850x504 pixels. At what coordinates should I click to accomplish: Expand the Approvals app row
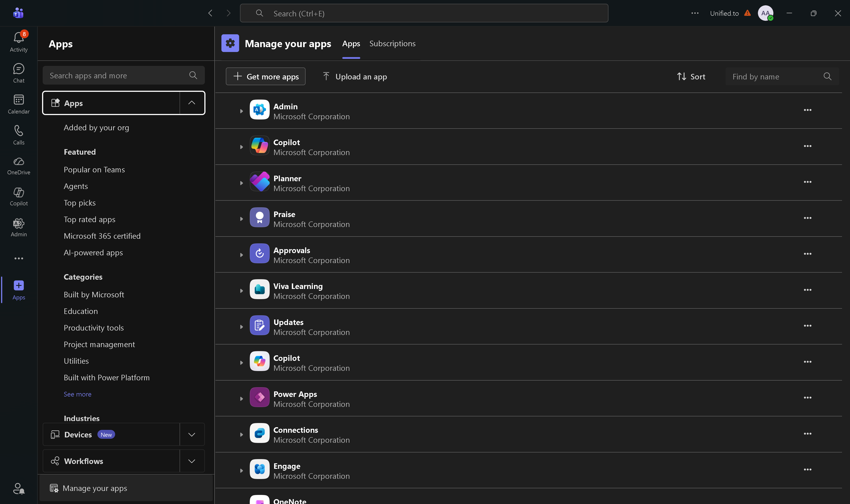pyautogui.click(x=241, y=255)
